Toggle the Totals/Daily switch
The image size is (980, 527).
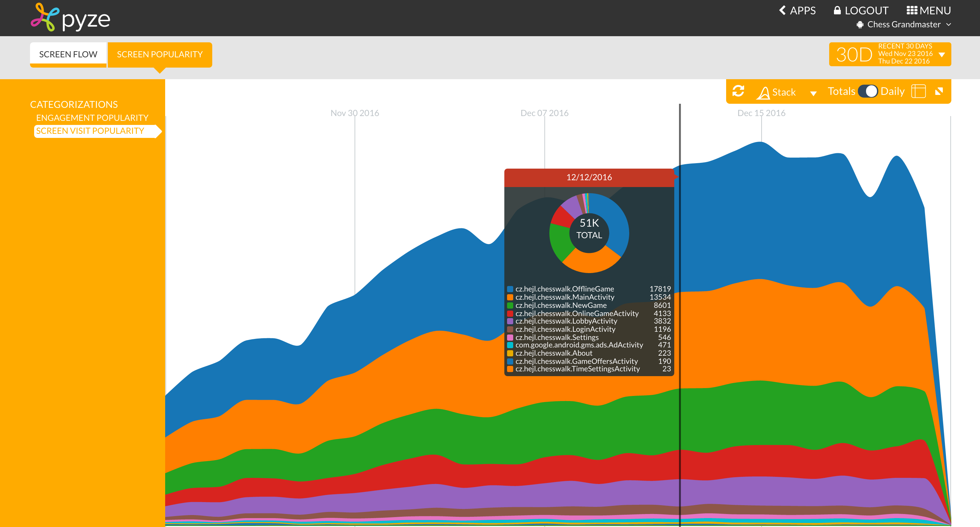[868, 91]
